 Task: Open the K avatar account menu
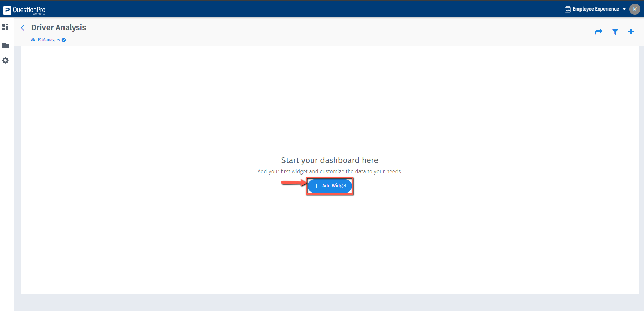click(x=634, y=9)
